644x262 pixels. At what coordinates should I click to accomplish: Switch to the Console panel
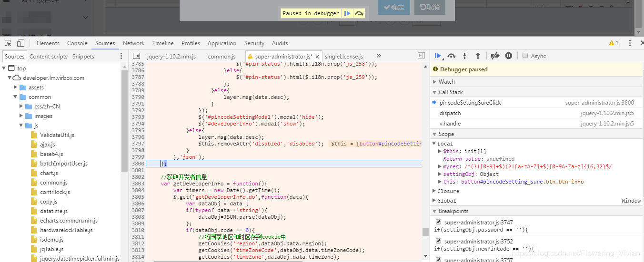click(x=77, y=43)
